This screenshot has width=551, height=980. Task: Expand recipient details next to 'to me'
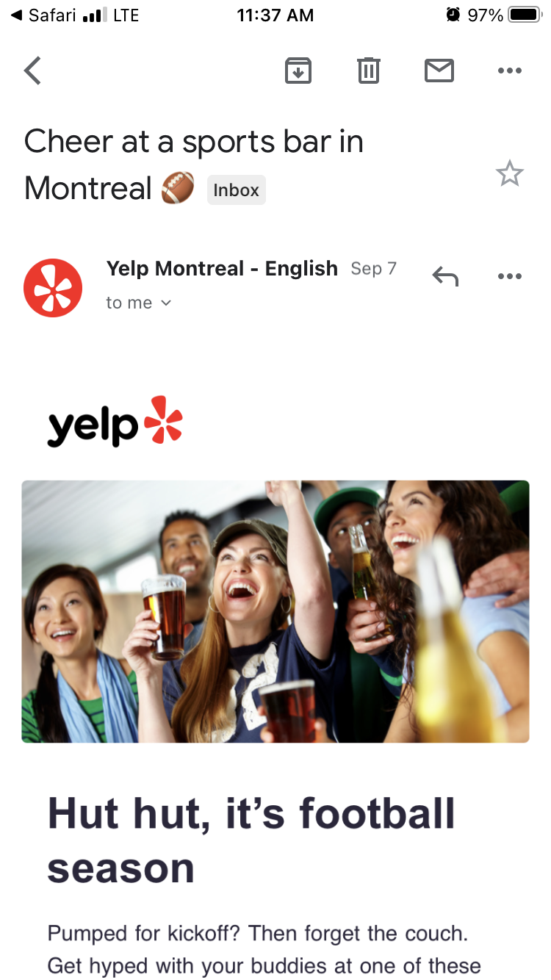pyautogui.click(x=166, y=303)
